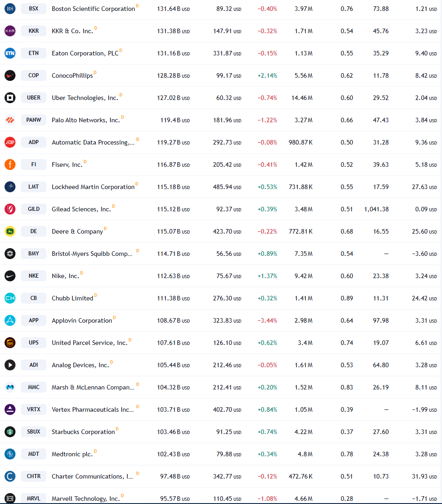Open Deere & Company link
Image resolution: width=442 pixels, height=504 pixels.
click(x=77, y=231)
